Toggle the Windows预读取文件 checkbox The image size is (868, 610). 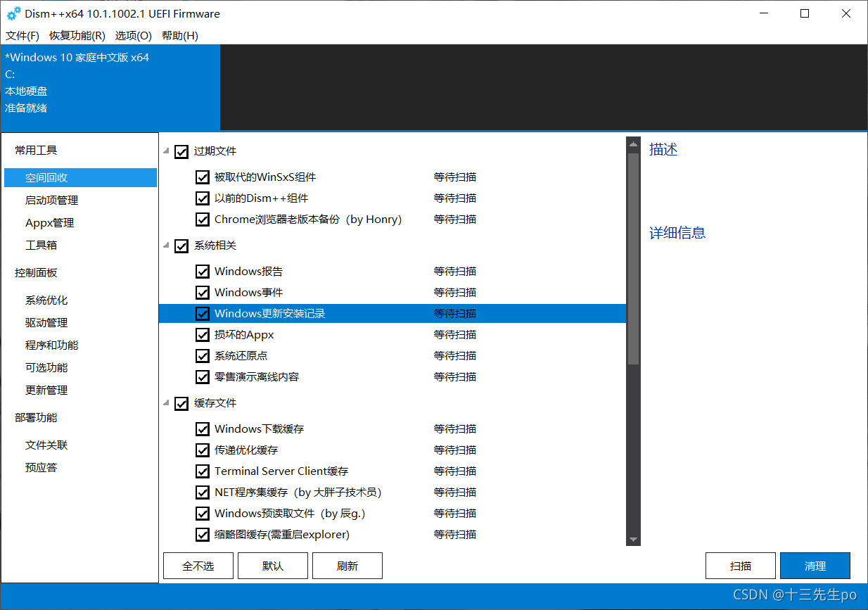(x=203, y=514)
